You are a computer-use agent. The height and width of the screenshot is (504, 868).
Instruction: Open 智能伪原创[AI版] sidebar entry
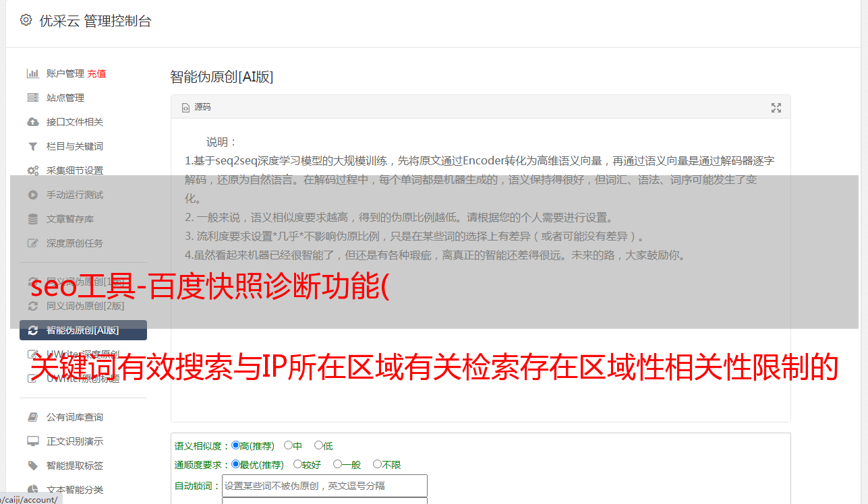[83, 330]
